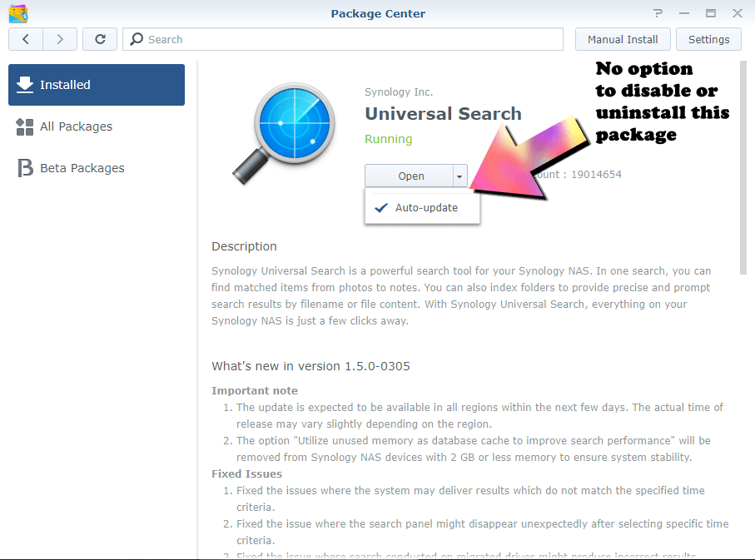Refresh the Package Center list
Screen dimensions: 755x560
click(x=100, y=39)
